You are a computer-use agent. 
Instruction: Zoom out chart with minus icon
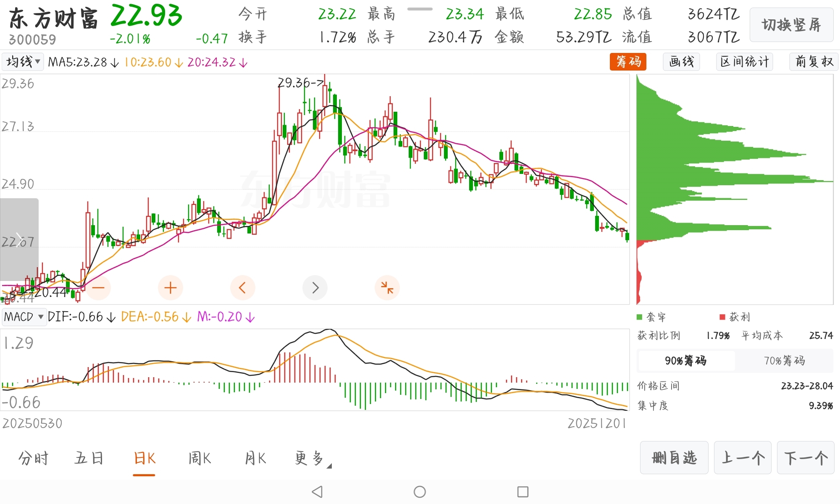coord(98,288)
